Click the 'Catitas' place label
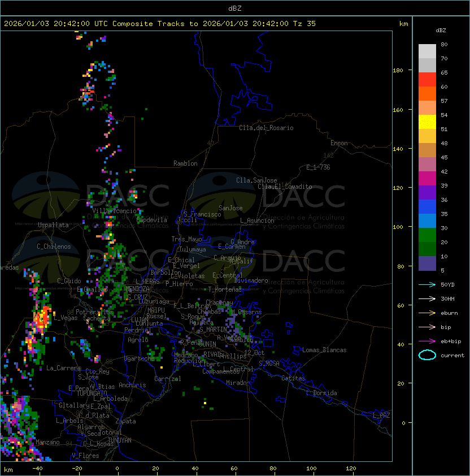 [x=293, y=378]
